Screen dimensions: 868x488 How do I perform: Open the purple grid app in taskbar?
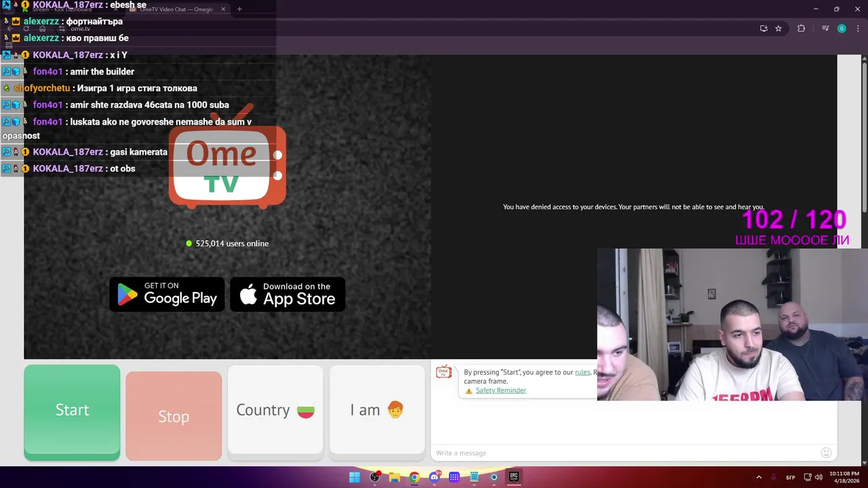[454, 477]
